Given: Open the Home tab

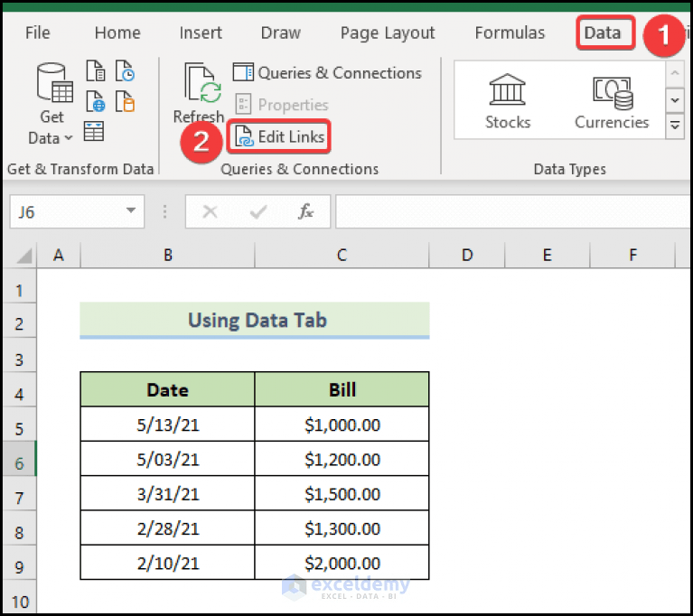Looking at the screenshot, I should pyautogui.click(x=117, y=33).
